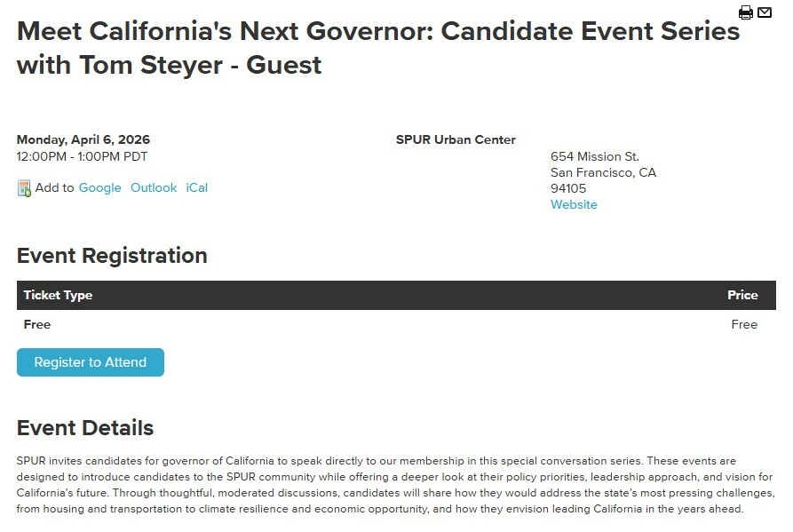
Task: Click the printer icon to print the page
Action: tap(746, 12)
